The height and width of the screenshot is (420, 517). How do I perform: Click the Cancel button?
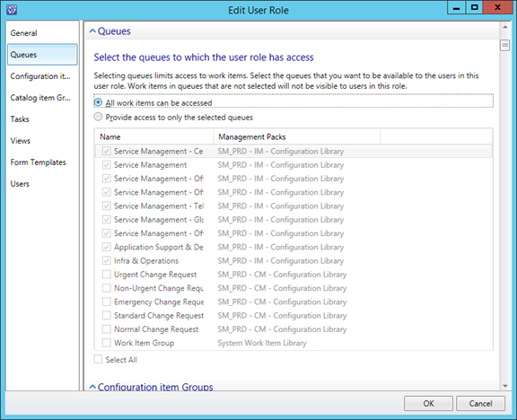coord(480,404)
